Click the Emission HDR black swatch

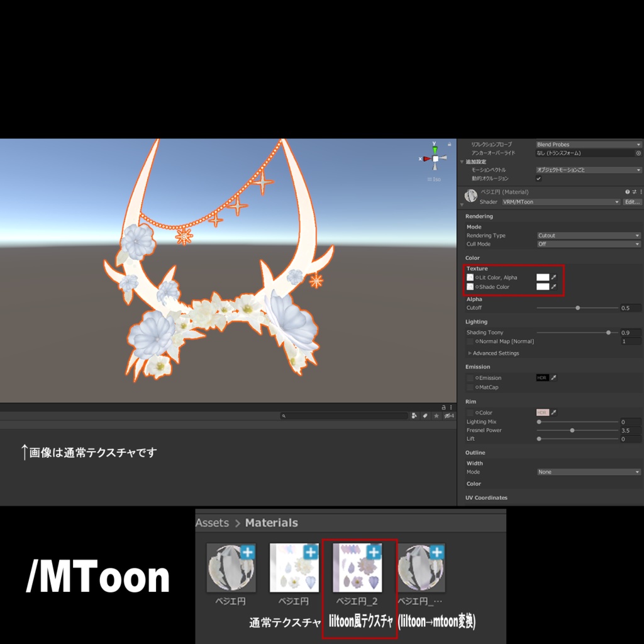[543, 377]
